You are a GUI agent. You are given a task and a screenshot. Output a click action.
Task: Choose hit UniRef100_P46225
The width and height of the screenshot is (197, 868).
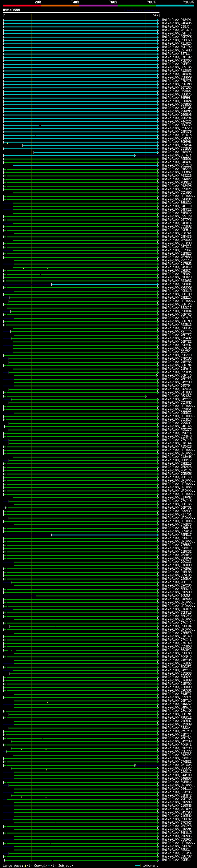tap(177, 169)
